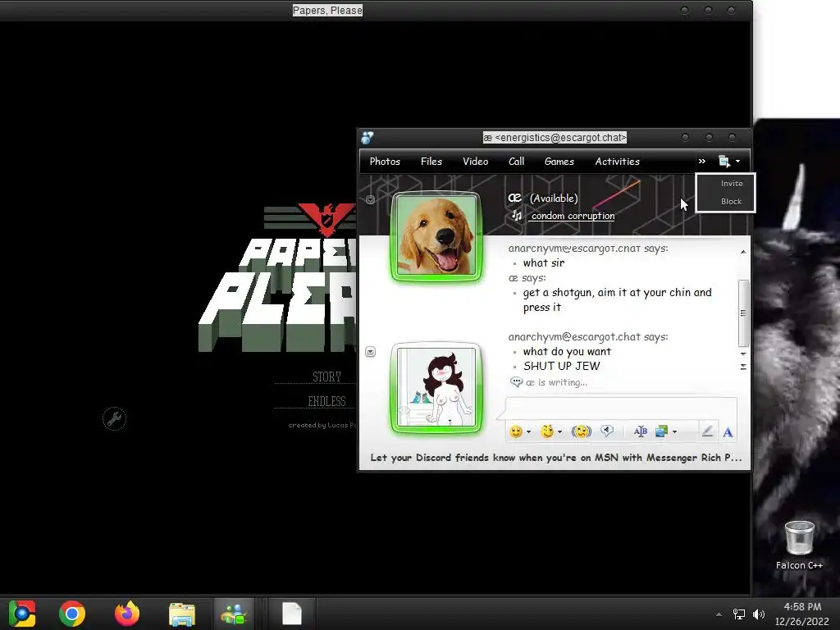Open your own display picture options arrow

tap(370, 351)
